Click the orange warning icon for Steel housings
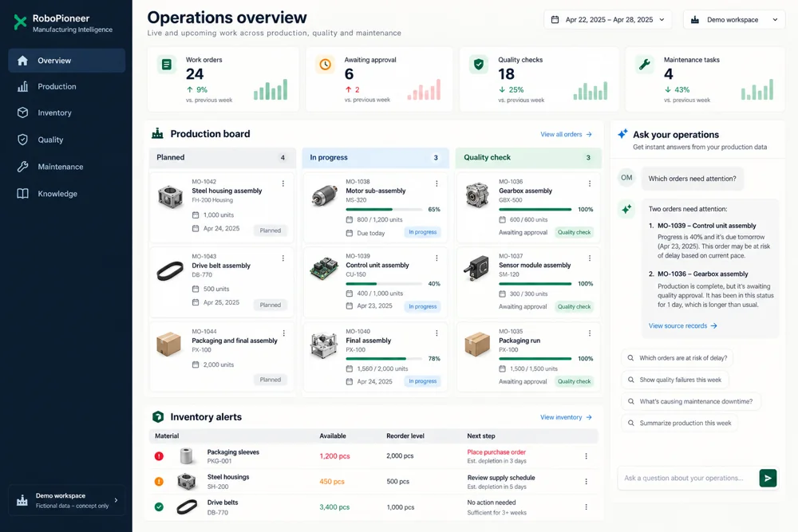This screenshot has width=798, height=532. 160,481
